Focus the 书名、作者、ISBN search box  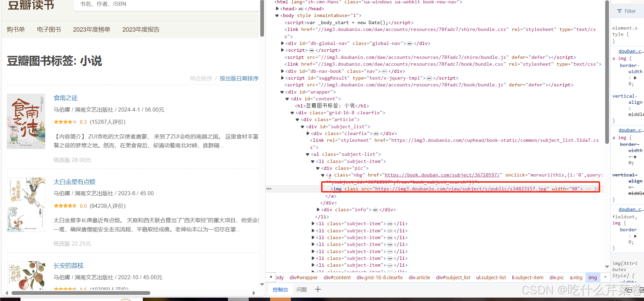pos(166,4)
